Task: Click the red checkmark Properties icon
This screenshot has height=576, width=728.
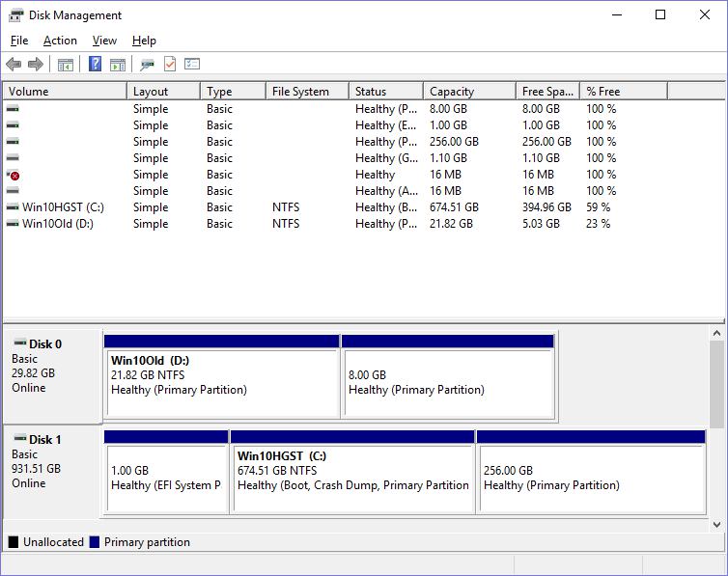Action: pos(170,64)
